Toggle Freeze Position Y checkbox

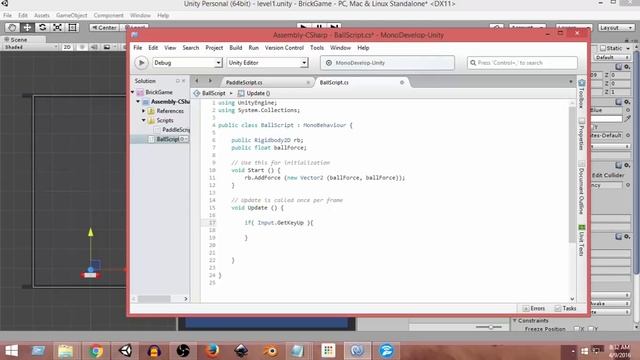point(590,329)
